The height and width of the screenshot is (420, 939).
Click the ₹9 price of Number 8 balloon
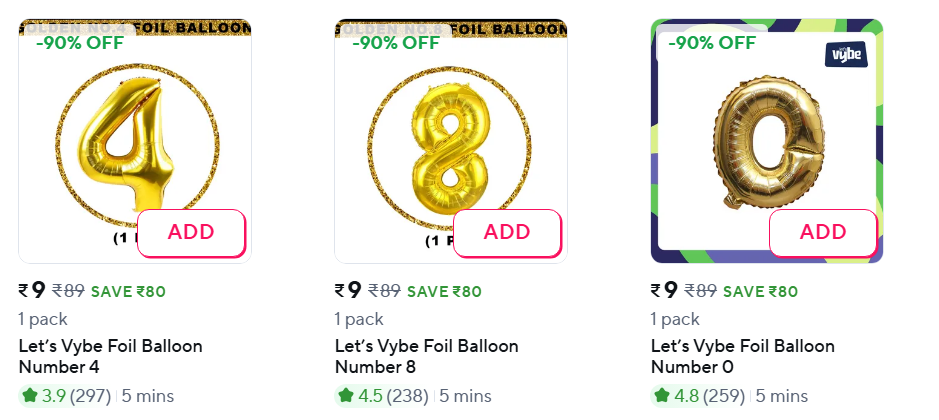[348, 290]
